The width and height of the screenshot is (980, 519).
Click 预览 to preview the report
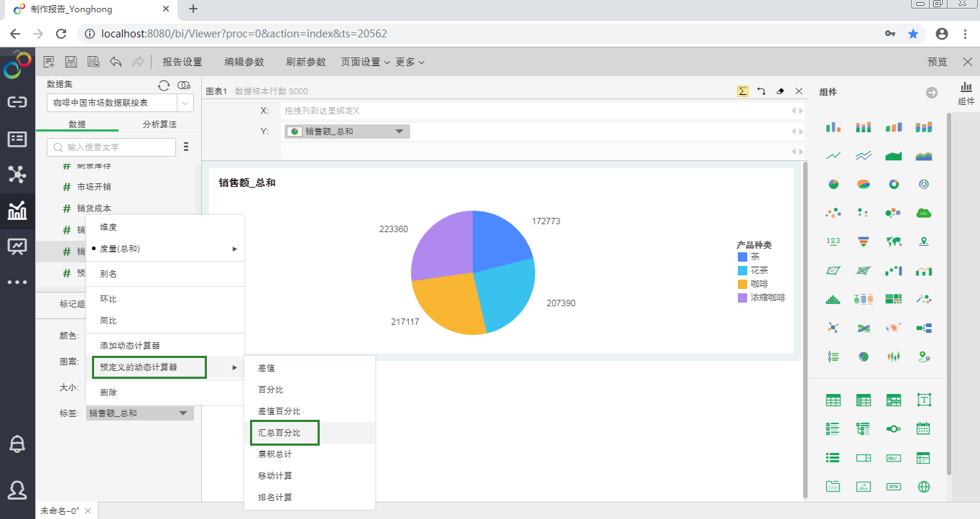tap(937, 63)
